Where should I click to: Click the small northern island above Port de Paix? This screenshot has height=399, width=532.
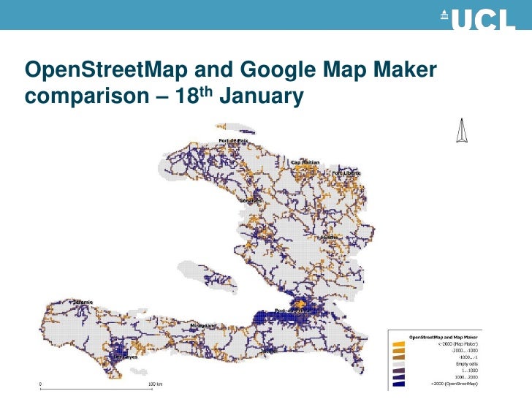(x=235, y=129)
